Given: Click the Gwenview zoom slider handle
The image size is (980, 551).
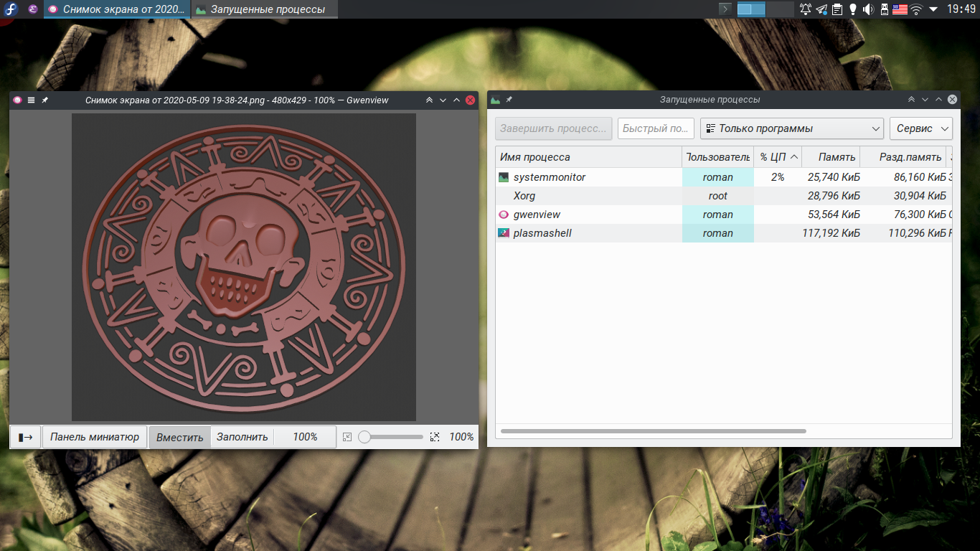Looking at the screenshot, I should [364, 437].
